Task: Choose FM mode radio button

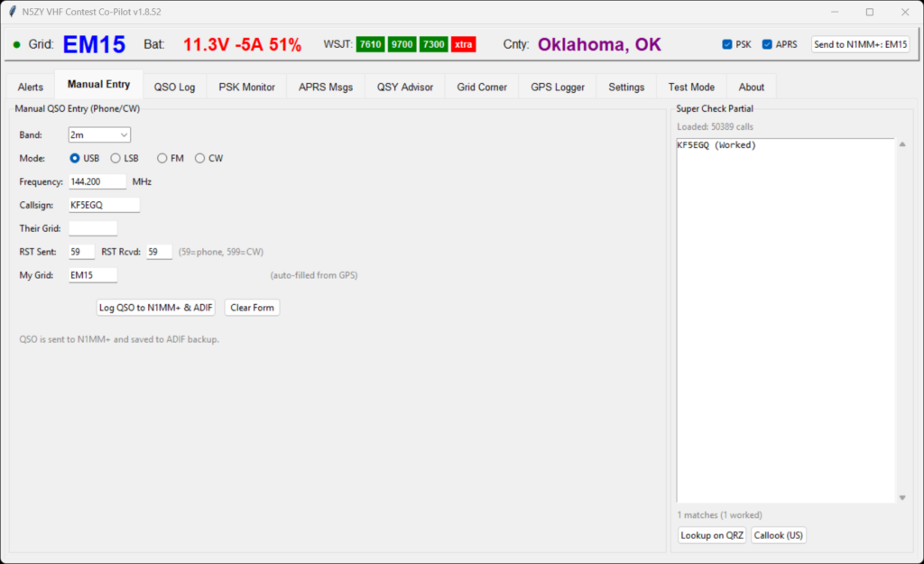Action: (162, 158)
